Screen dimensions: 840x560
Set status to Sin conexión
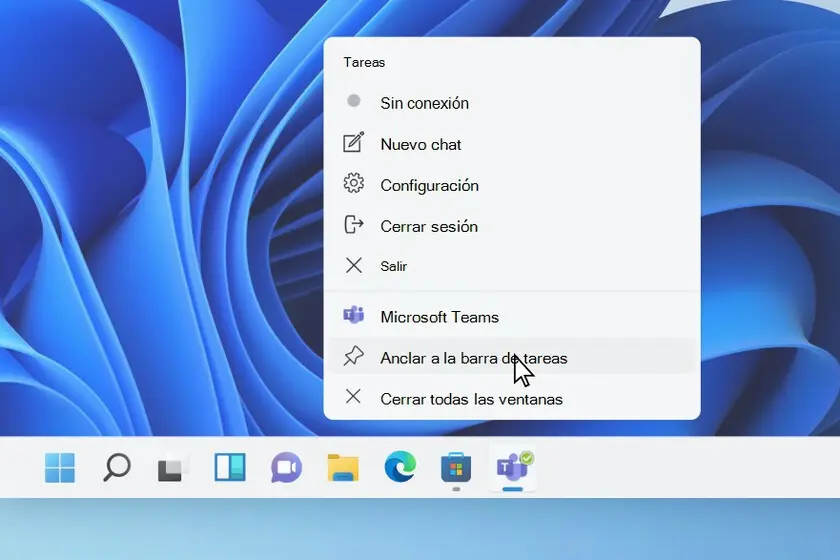(512, 103)
